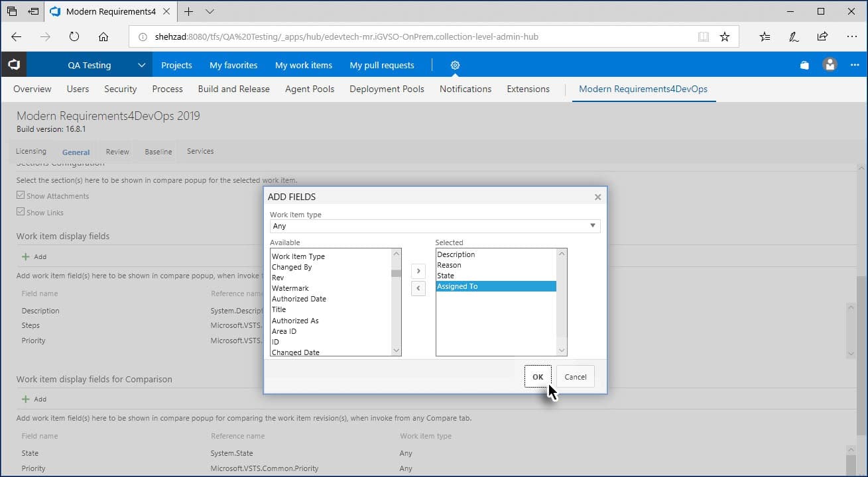Select Assigned To in the Selected list

pos(496,286)
